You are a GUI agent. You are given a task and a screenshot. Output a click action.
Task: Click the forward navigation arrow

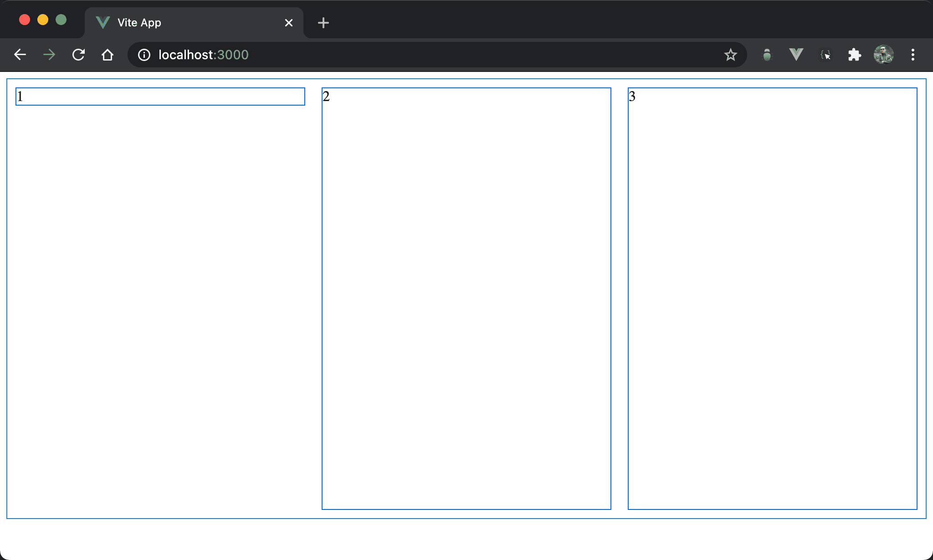tap(49, 55)
